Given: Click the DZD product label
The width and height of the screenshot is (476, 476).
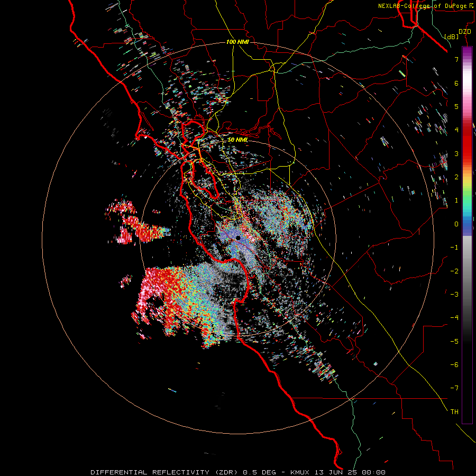Looking at the screenshot, I should pyautogui.click(x=465, y=32).
